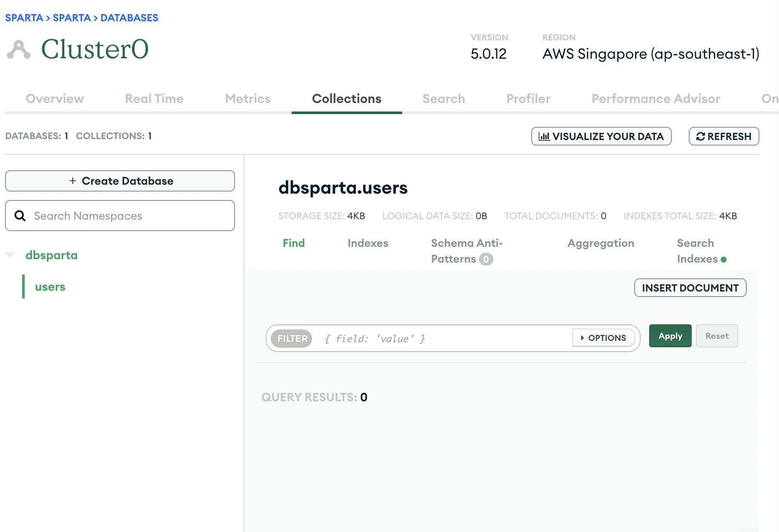
Task: Go to the Search tab
Action: [444, 99]
